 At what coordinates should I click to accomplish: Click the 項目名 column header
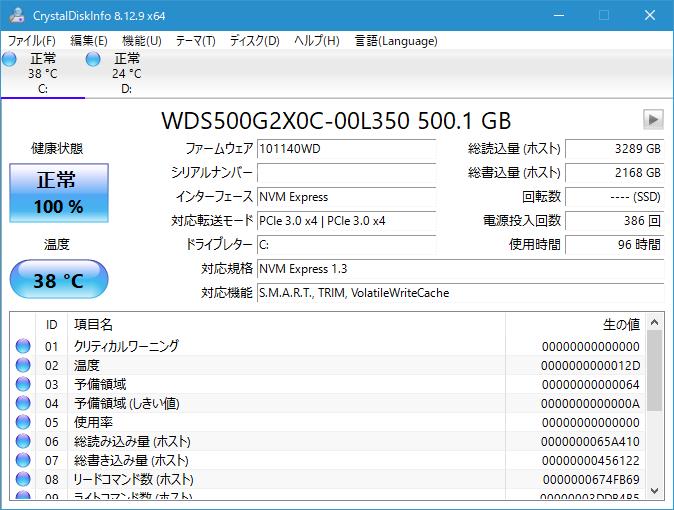pos(286,325)
